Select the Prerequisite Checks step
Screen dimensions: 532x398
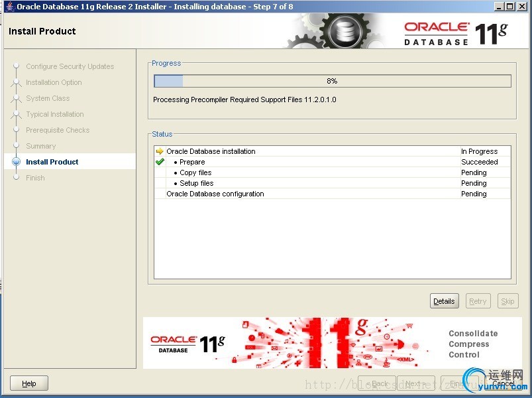pyautogui.click(x=58, y=130)
